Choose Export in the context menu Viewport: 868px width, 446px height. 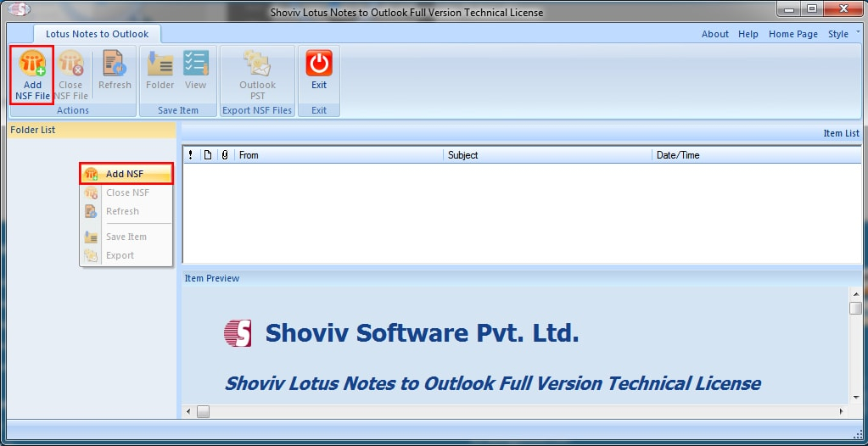point(126,256)
